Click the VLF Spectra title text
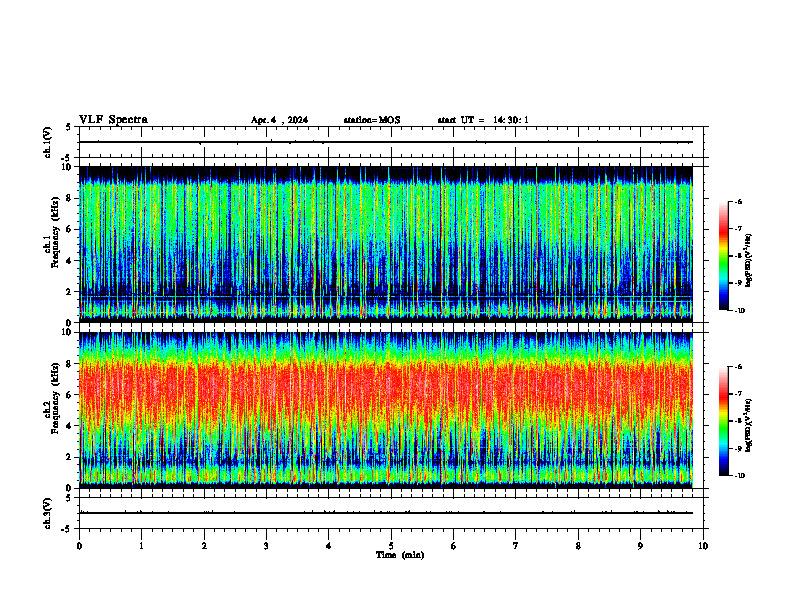 [113, 120]
